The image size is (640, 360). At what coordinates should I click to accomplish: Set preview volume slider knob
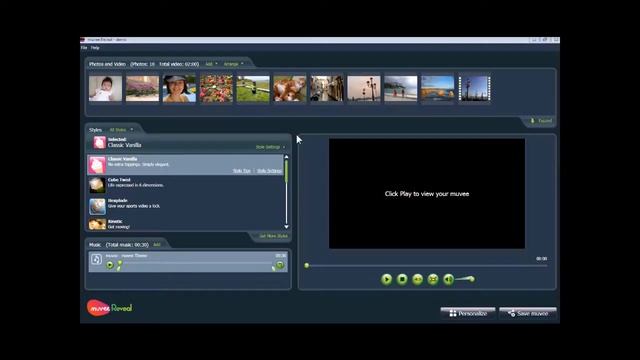pos(471,279)
